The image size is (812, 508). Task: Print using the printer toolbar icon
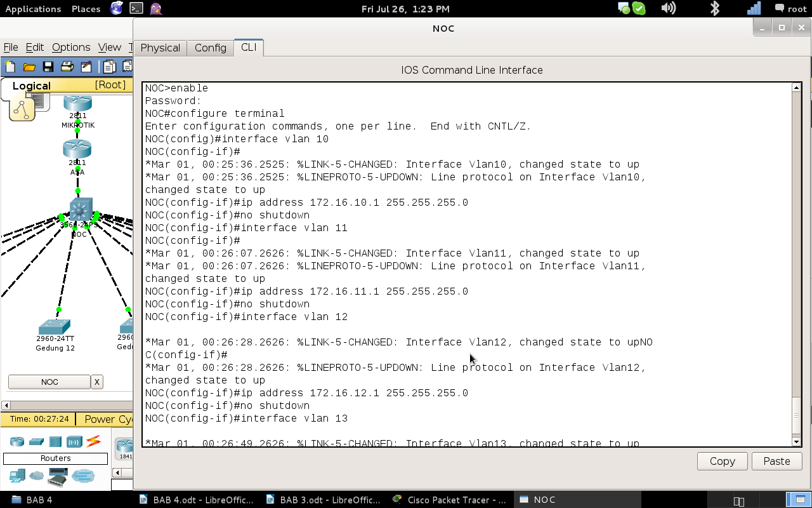pyautogui.click(x=67, y=67)
